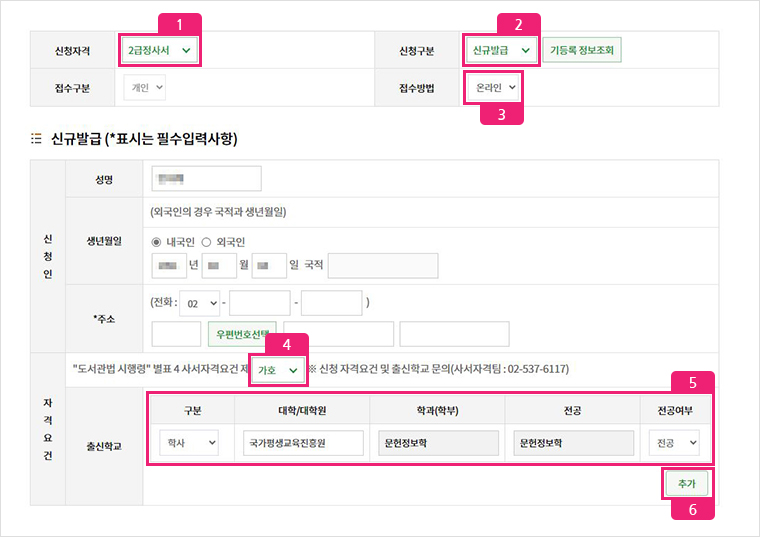760x537 pixels.
Task: Open the 접수방법 dropdown showing 온라인
Action: (x=494, y=88)
